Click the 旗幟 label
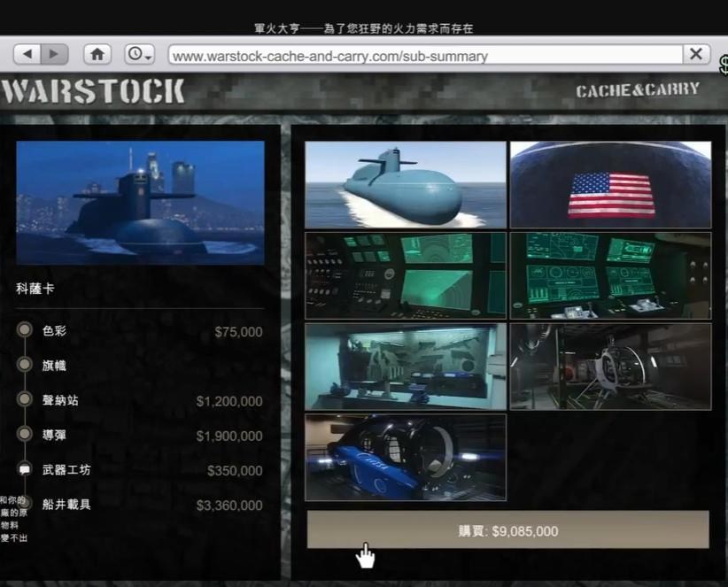 click(54, 365)
